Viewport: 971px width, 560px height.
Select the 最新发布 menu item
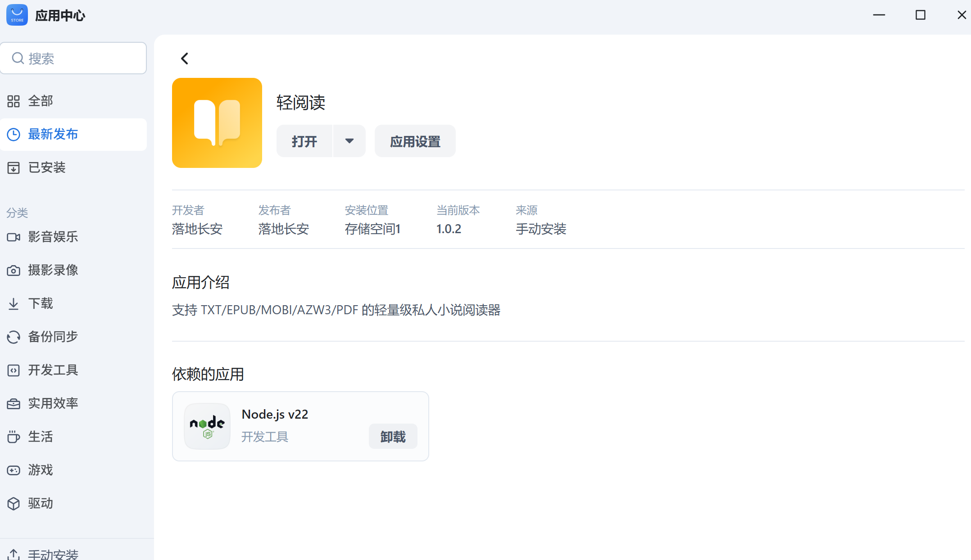click(53, 134)
